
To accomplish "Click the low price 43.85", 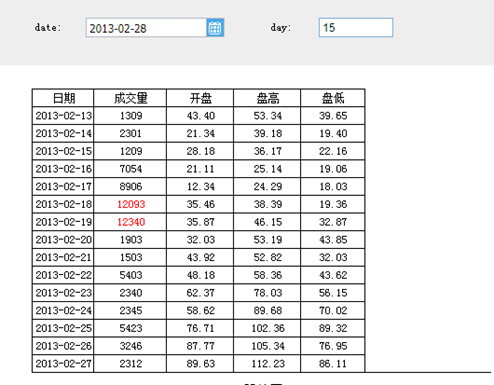I will (333, 240).
